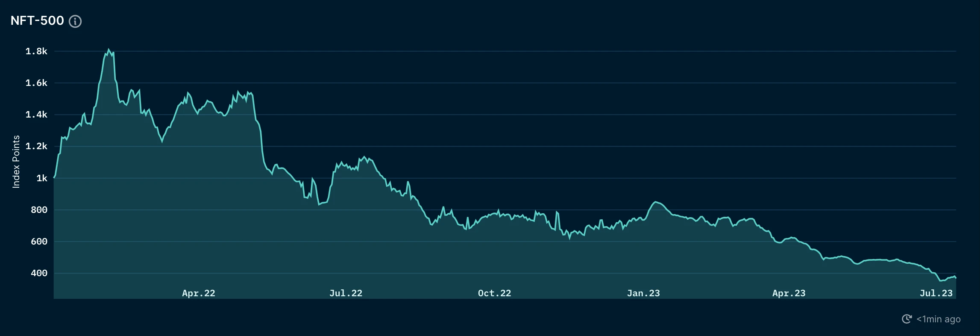This screenshot has height=336, width=980.
Task: Click the NFT-500 chart title
Action: 37,21
